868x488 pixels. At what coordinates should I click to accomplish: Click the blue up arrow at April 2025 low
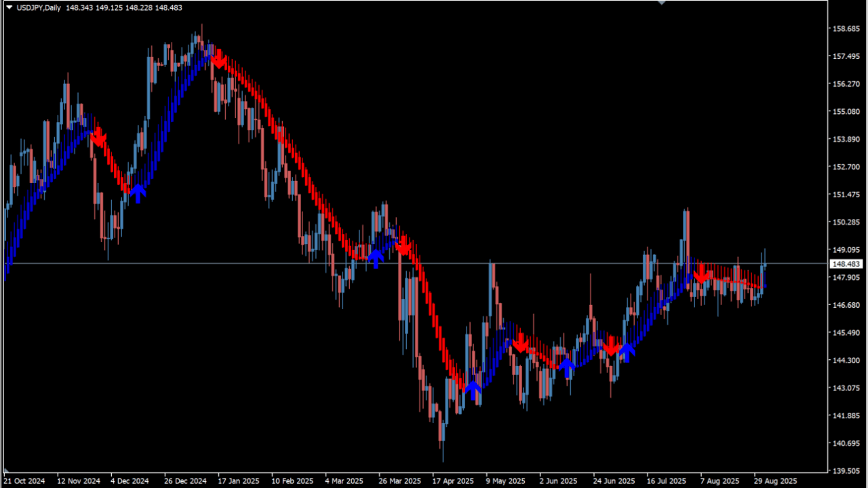coord(473,390)
